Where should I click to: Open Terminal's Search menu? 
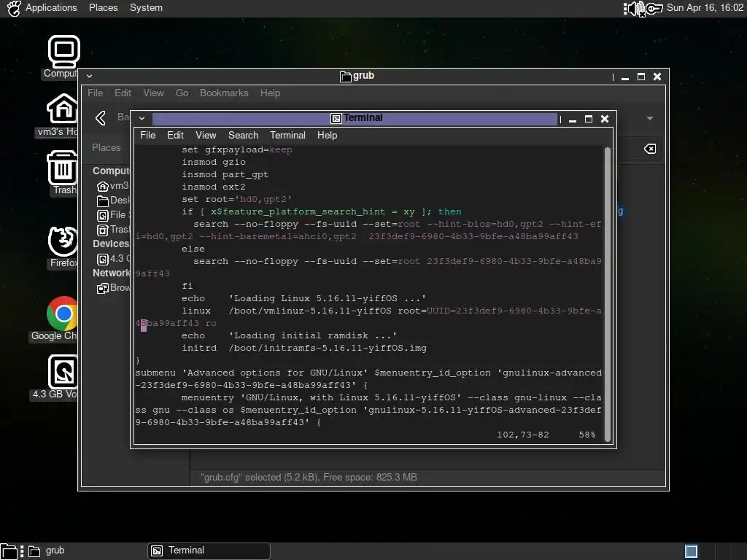click(x=243, y=135)
